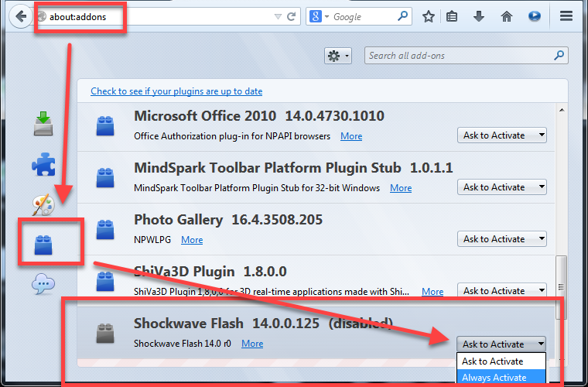Image resolution: width=588 pixels, height=387 pixels.
Task: Click the Photo Gallery plugin icon
Action: [105, 230]
